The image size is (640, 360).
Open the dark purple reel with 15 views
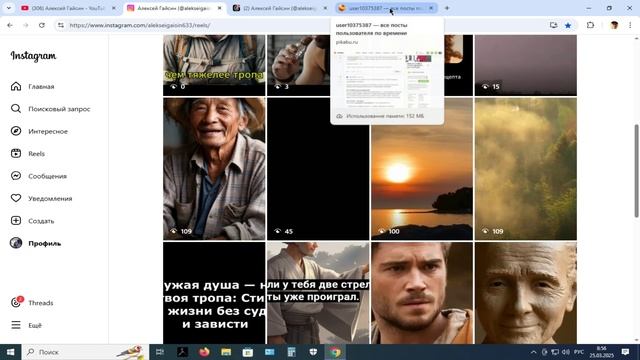point(526,65)
